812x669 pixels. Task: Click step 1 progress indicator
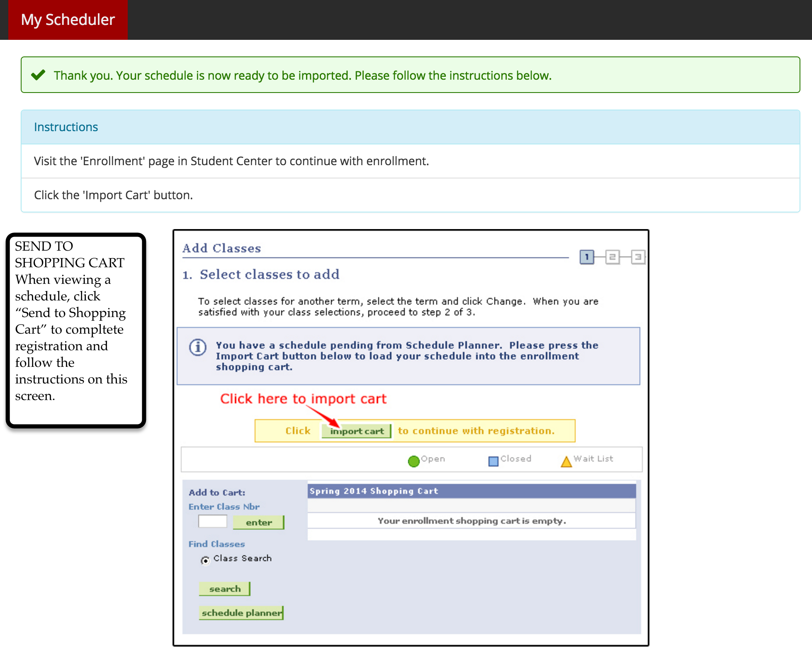pos(586,257)
